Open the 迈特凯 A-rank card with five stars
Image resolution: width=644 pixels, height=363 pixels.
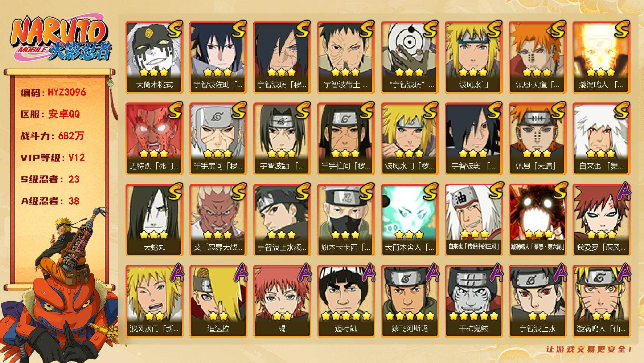(x=346, y=301)
